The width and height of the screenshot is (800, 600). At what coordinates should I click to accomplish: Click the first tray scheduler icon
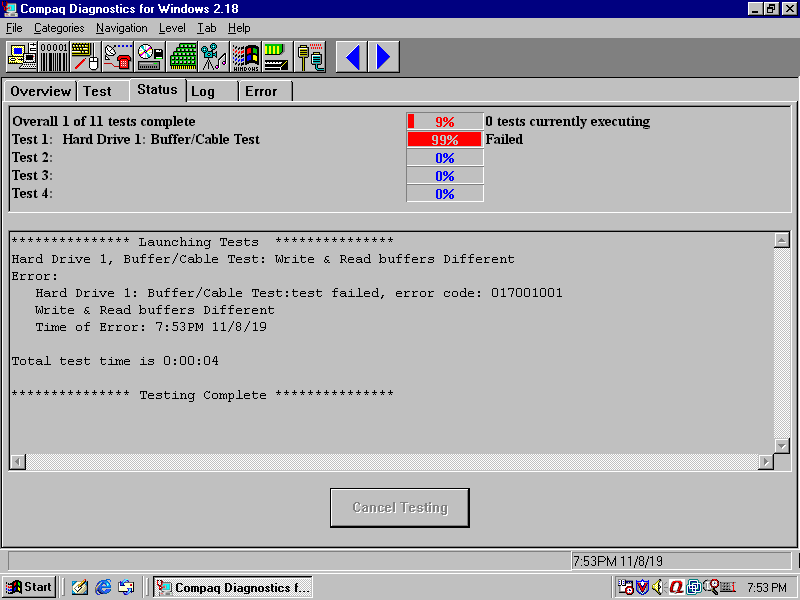pos(626,587)
